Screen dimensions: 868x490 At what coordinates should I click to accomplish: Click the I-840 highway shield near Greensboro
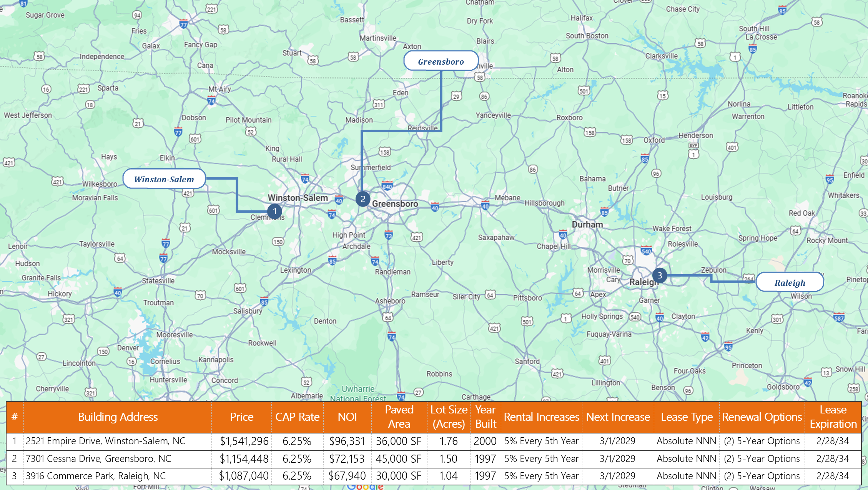point(387,186)
